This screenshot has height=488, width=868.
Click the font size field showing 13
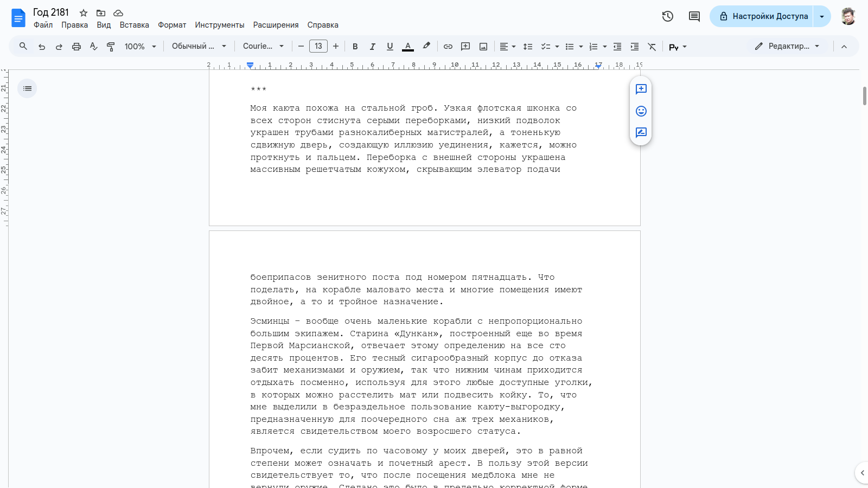click(x=318, y=47)
